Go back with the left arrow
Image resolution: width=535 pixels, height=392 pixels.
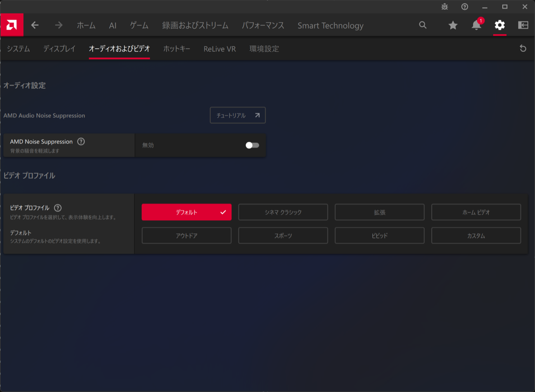point(35,26)
